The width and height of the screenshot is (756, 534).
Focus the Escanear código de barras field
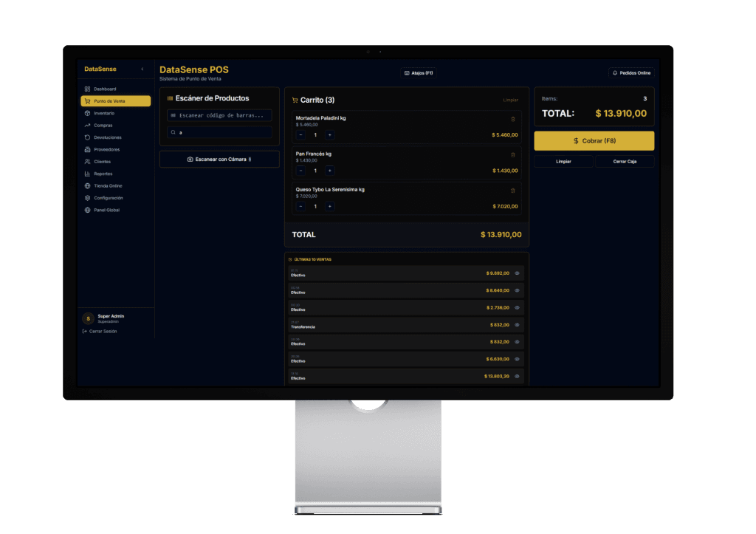pyautogui.click(x=220, y=115)
